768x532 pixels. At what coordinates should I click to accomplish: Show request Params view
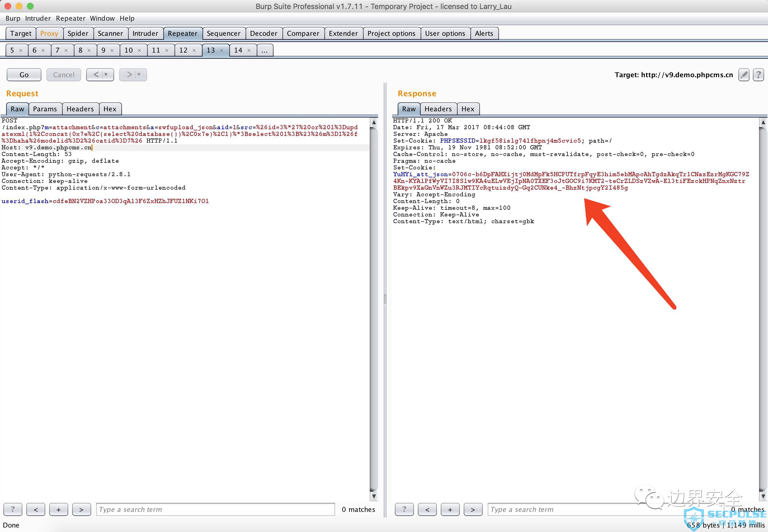coord(45,109)
